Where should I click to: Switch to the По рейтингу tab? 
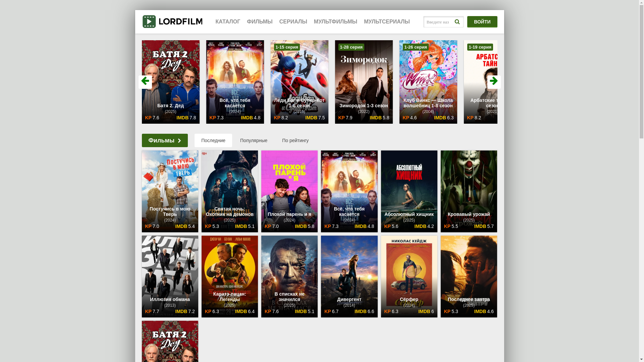(x=295, y=140)
